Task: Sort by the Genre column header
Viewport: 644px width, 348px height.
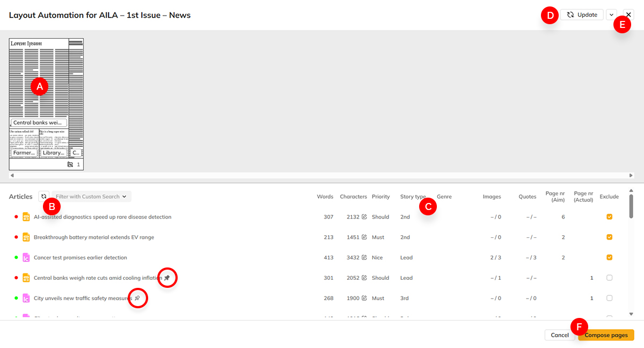Action: click(444, 197)
